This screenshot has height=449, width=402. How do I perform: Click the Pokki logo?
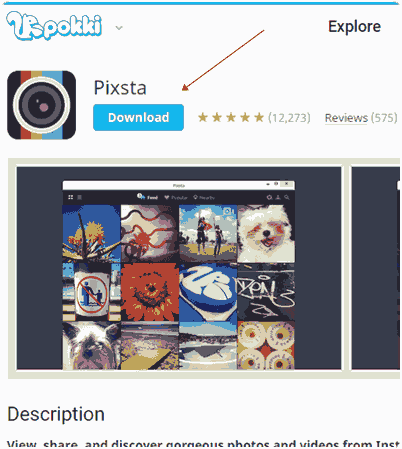coord(54,26)
